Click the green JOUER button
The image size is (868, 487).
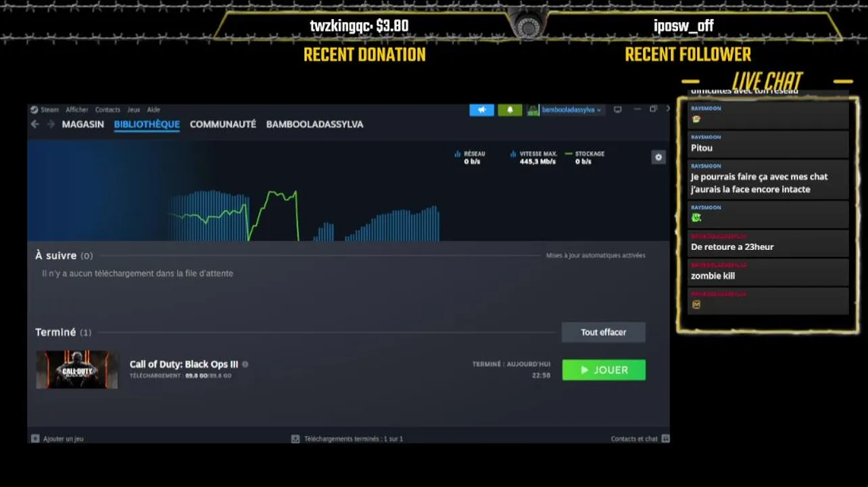pos(604,370)
